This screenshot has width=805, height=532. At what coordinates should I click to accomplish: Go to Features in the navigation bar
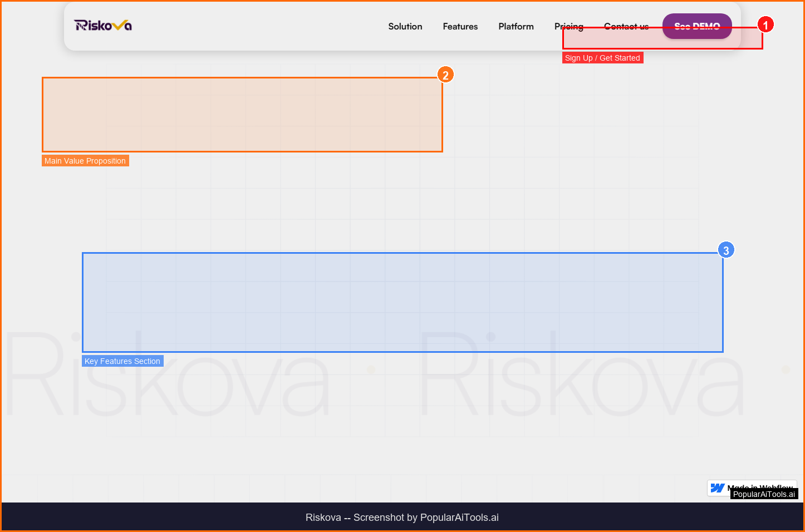(x=460, y=27)
